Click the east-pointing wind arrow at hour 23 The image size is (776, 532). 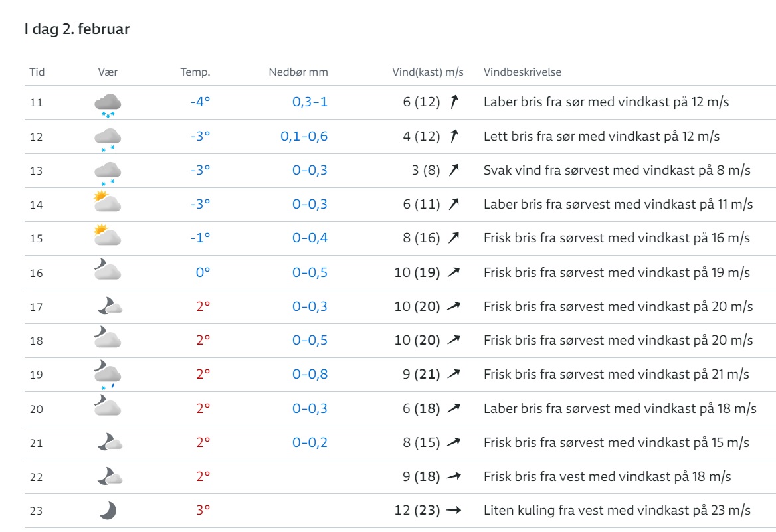pyautogui.click(x=454, y=510)
